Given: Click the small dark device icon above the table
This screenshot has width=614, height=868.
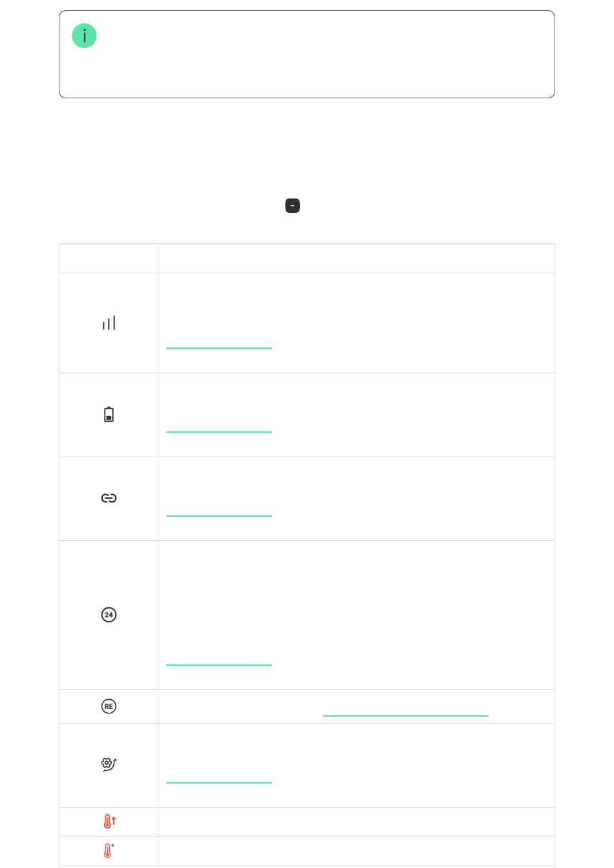Looking at the screenshot, I should [293, 206].
